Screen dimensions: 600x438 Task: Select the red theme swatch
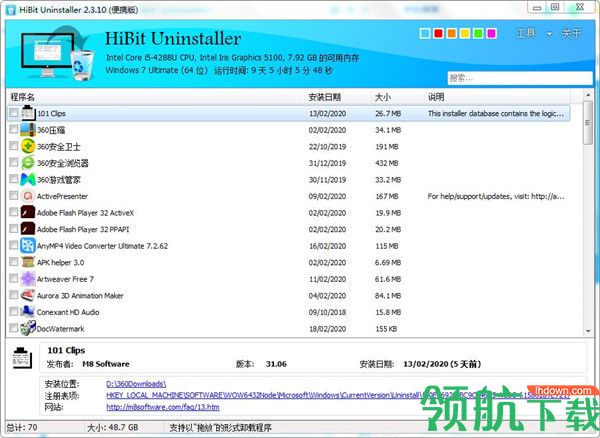coord(438,34)
